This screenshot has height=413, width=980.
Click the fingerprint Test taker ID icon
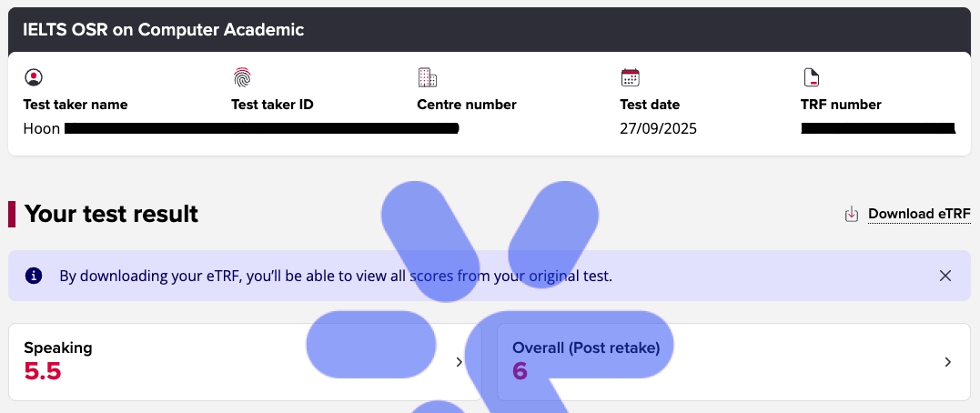tap(241, 76)
